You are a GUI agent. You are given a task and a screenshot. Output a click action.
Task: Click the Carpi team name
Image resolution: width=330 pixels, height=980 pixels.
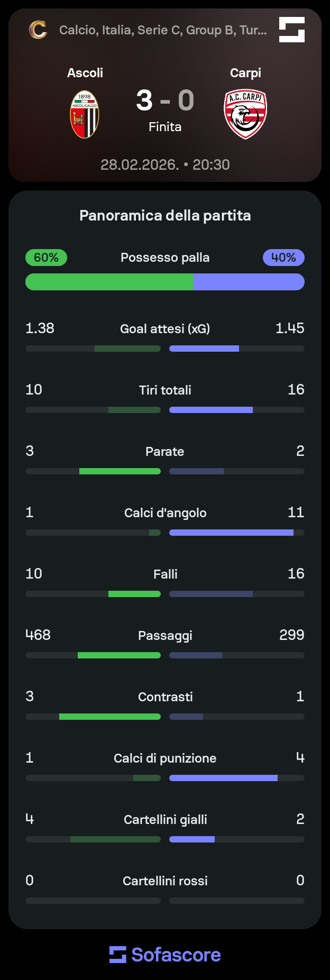click(x=245, y=73)
